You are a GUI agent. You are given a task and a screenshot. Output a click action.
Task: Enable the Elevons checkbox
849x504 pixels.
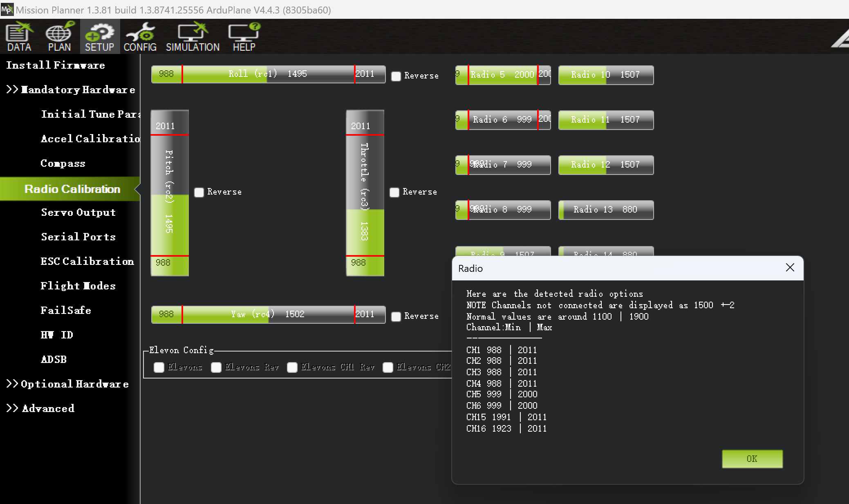click(x=159, y=367)
